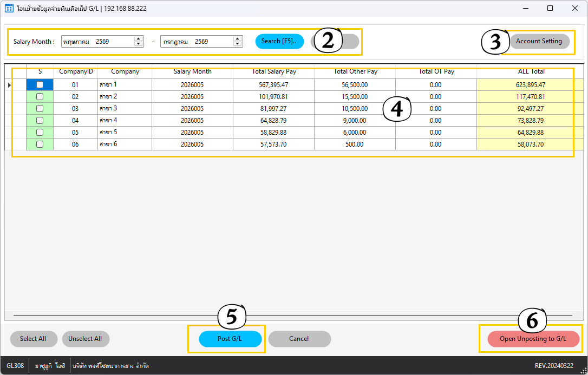
Task: Sort by the ALL Total column header
Action: 531,71
